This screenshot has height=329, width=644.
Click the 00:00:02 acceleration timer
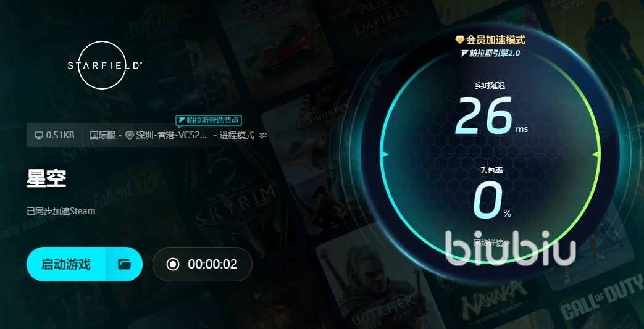pyautogui.click(x=213, y=264)
